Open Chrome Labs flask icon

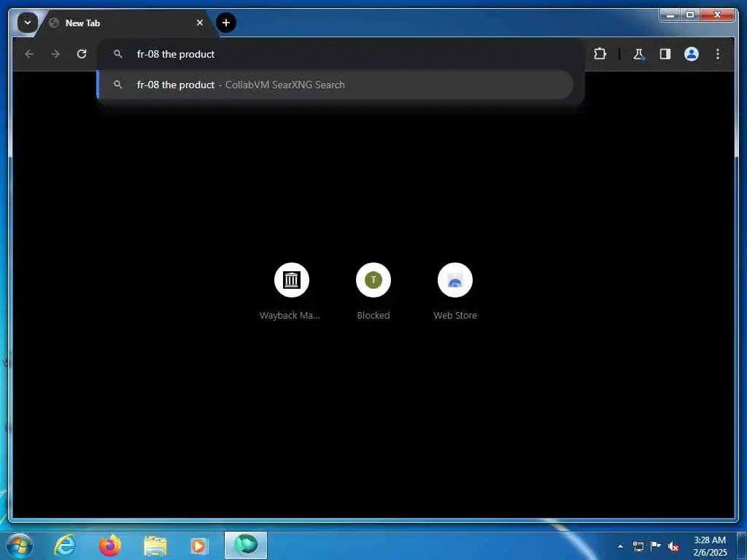(638, 54)
